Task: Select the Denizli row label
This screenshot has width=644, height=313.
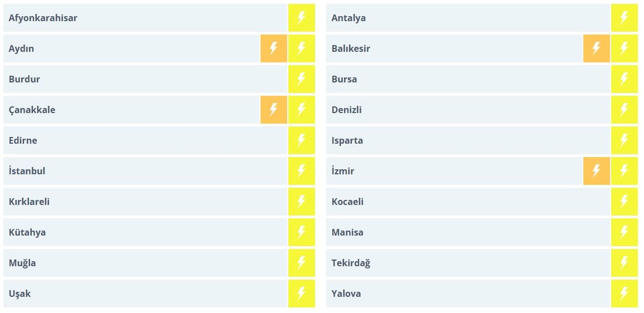Action: (x=346, y=110)
